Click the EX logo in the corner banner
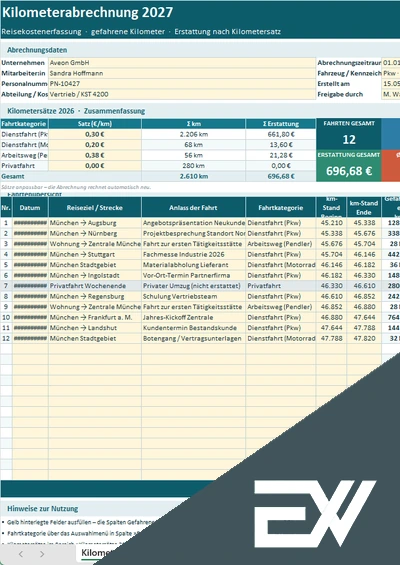The width and height of the screenshot is (400, 565). pos(315,513)
